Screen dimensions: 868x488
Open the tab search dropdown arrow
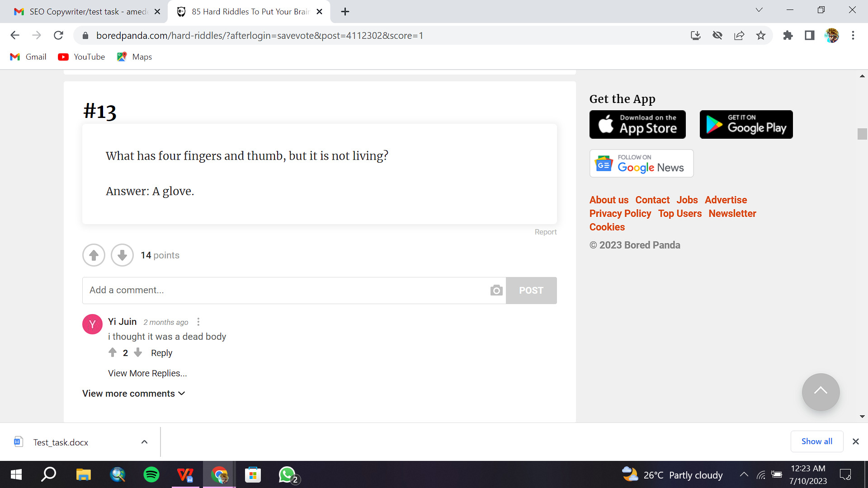759,10
